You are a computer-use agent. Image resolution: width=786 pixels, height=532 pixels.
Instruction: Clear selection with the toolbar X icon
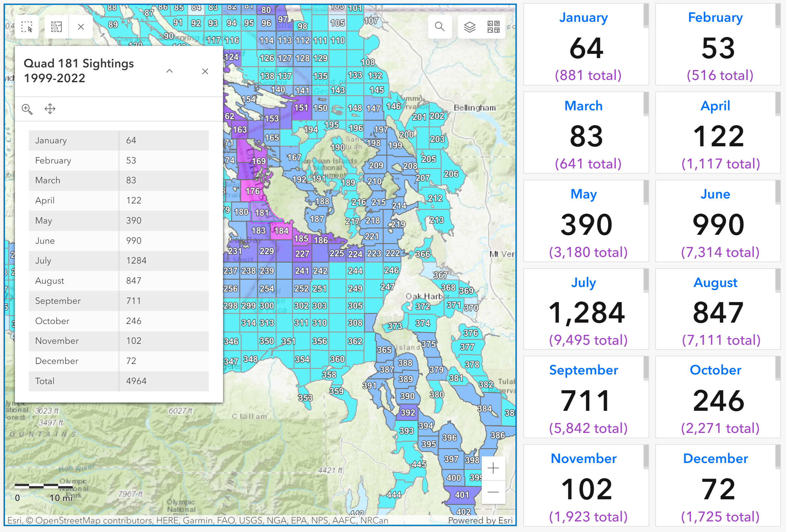point(81,27)
